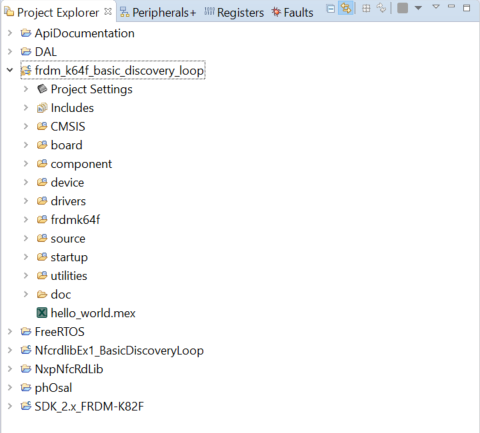Maximize the Project Explorer view
The height and width of the screenshot is (433, 480).
click(467, 8)
